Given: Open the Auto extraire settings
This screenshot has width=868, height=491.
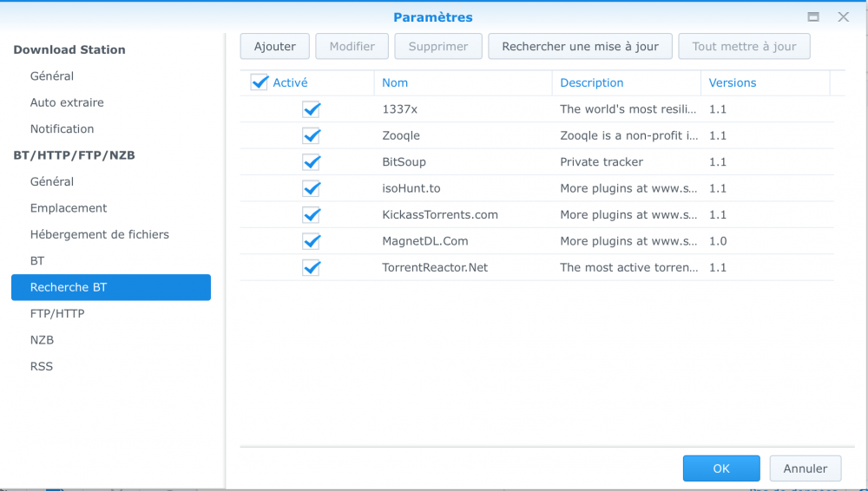Looking at the screenshot, I should click(x=67, y=102).
